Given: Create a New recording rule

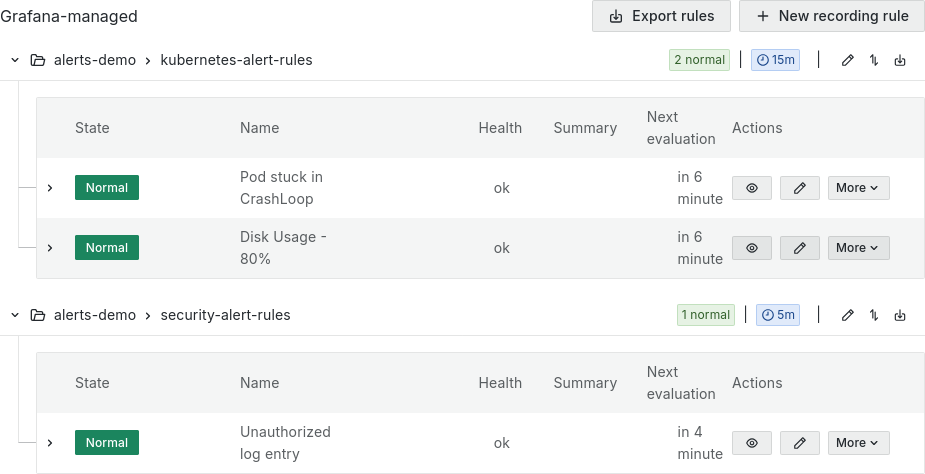Looking at the screenshot, I should click(x=832, y=16).
